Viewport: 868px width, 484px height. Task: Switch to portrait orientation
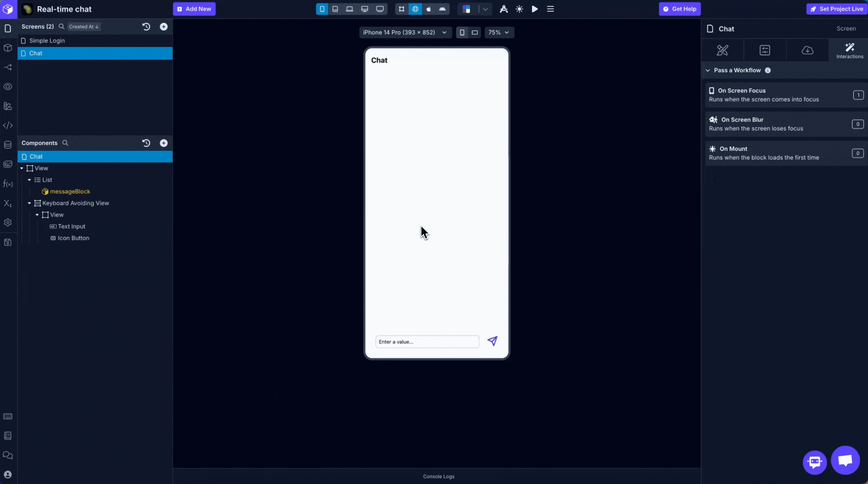(x=462, y=32)
